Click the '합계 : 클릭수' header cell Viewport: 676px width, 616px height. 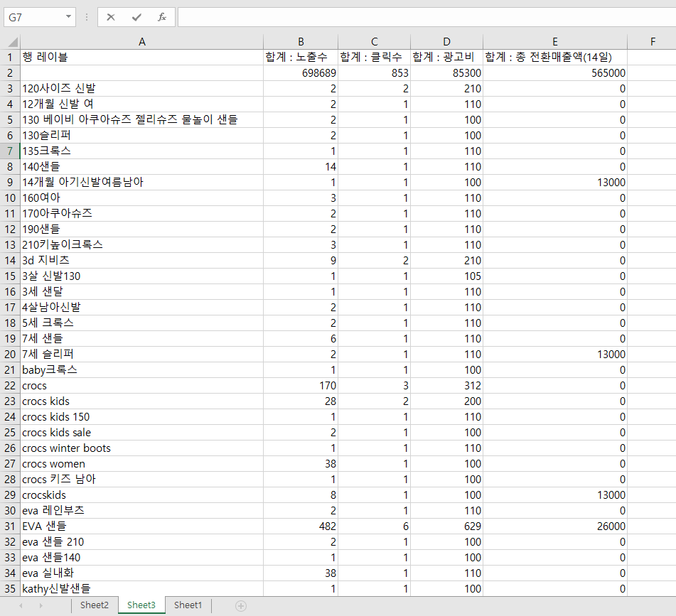coord(374,58)
